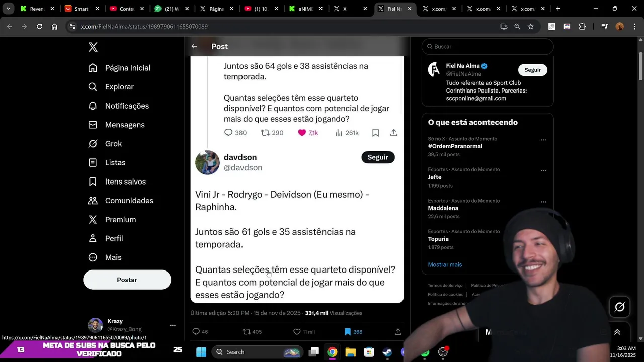Open Perfil in the sidebar
Screen dimensions: 644x362
click(105, 238)
